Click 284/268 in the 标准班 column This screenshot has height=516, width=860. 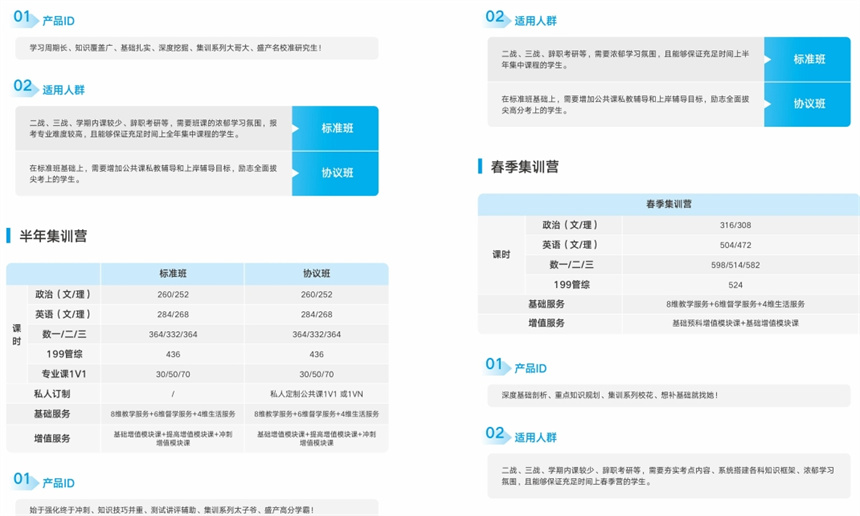click(173, 314)
